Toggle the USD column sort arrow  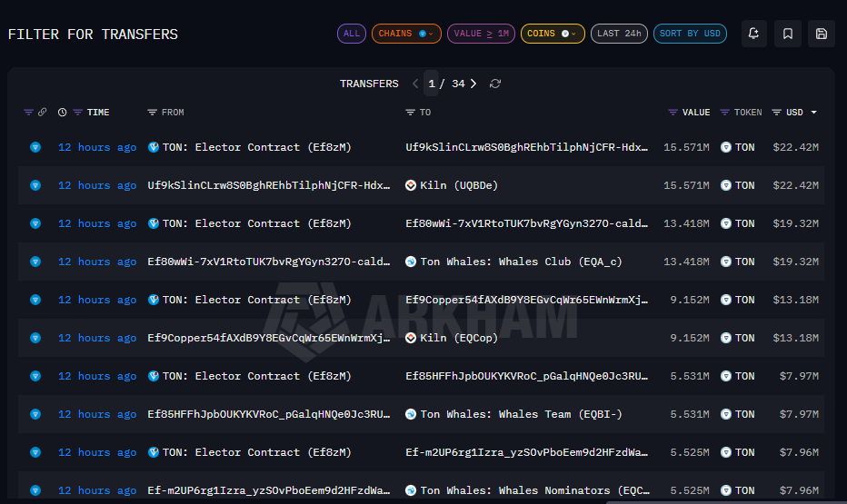click(x=813, y=113)
